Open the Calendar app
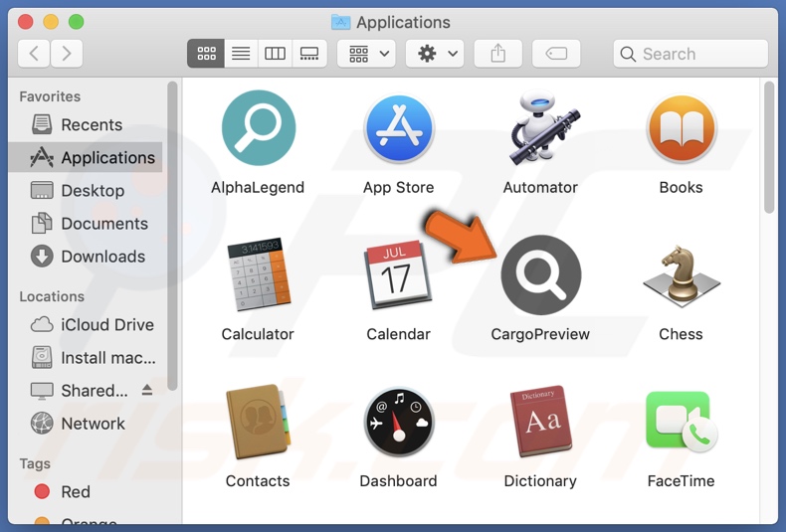The image size is (786, 532). pyautogui.click(x=399, y=274)
